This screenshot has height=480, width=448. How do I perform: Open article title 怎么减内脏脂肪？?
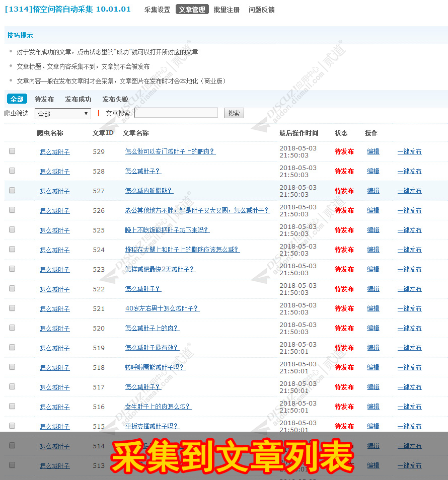tap(149, 191)
